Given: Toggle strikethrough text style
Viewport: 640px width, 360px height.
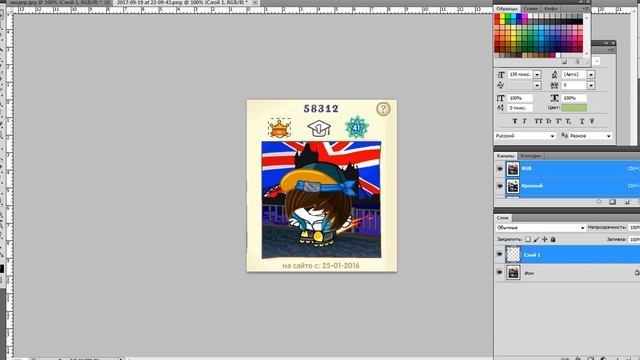Looking at the screenshot, I should pos(592,121).
